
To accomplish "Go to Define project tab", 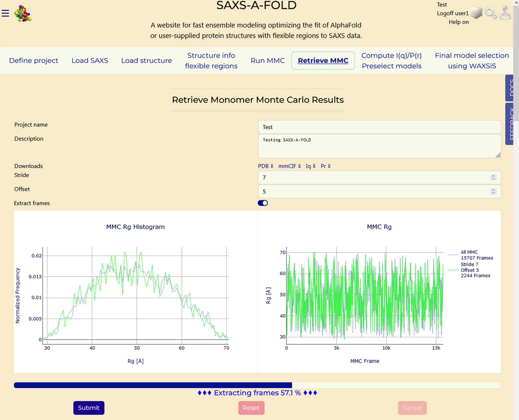I will [x=34, y=60].
